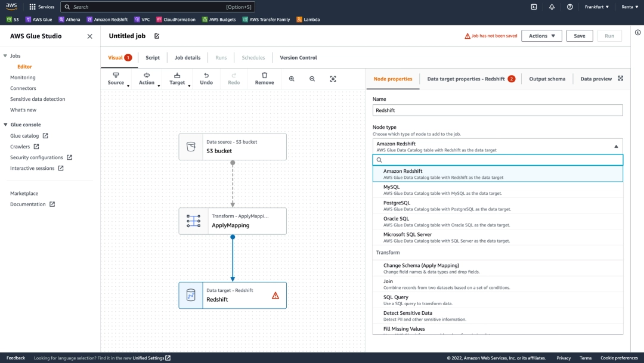The image size is (644, 363).
Task: Select the Action node tool
Action: pos(147,78)
